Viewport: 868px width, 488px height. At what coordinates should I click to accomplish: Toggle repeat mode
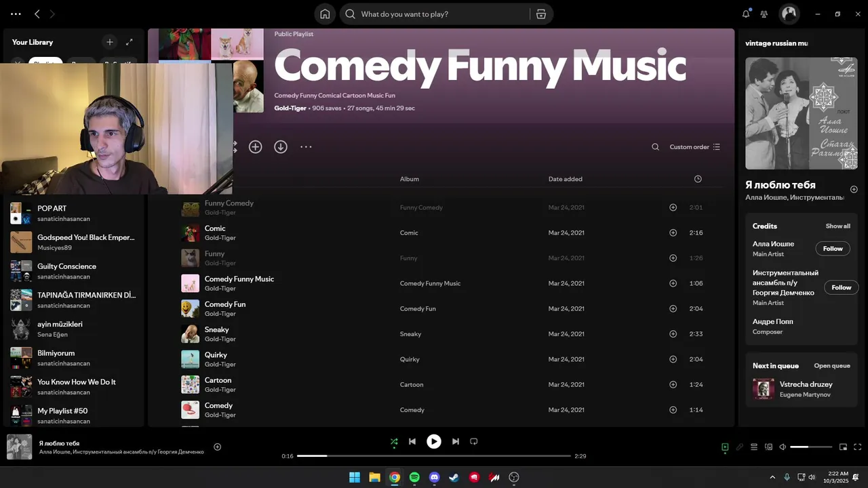pyautogui.click(x=474, y=441)
